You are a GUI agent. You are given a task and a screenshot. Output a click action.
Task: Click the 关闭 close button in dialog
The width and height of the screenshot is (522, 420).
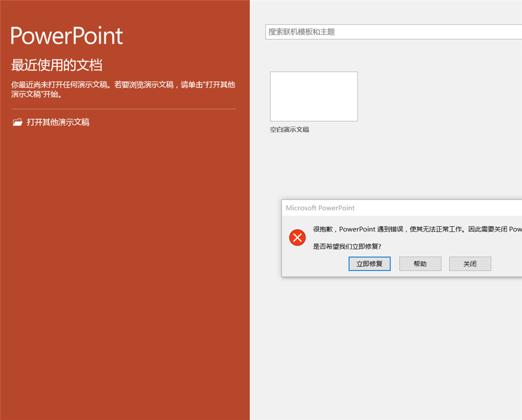click(x=470, y=264)
